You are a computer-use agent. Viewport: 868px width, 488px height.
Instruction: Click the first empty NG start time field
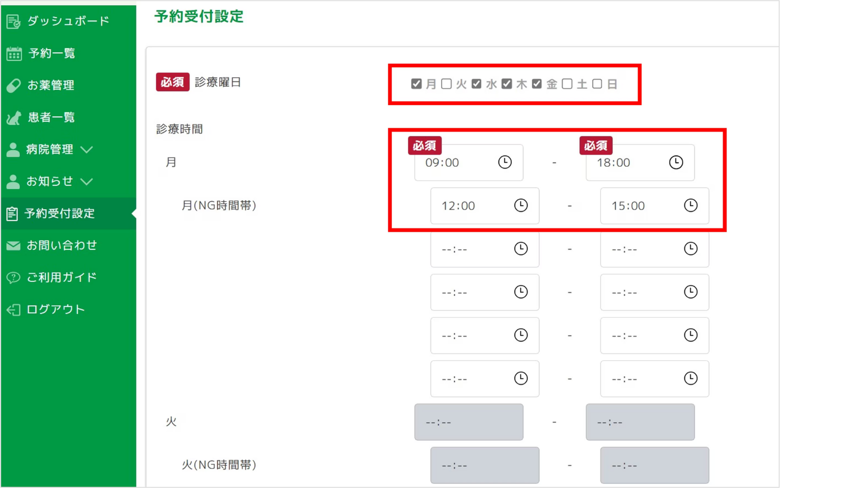[x=470, y=249]
